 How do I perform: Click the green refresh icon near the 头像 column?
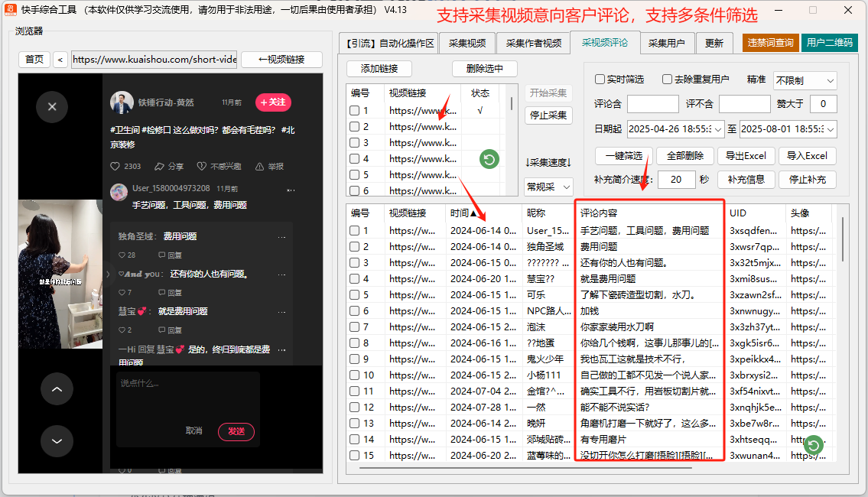[x=813, y=444]
